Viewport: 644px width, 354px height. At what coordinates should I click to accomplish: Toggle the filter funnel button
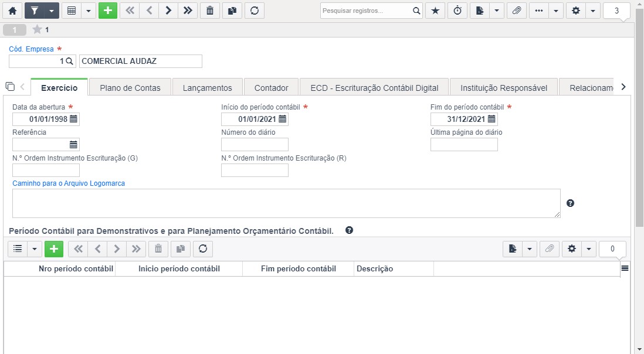click(35, 11)
